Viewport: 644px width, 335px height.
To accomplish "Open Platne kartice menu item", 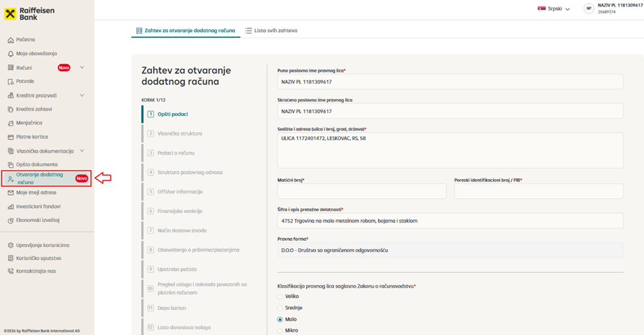I will [x=32, y=137].
